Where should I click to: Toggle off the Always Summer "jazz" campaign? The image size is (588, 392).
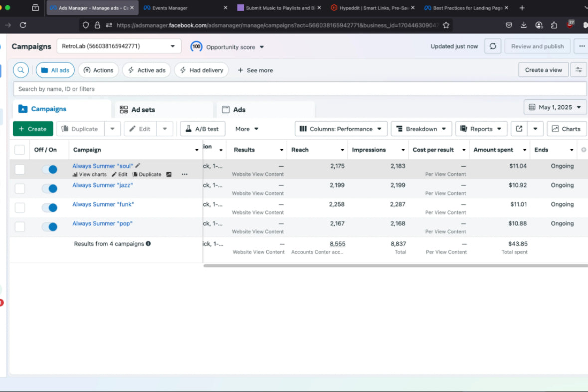tap(49, 189)
